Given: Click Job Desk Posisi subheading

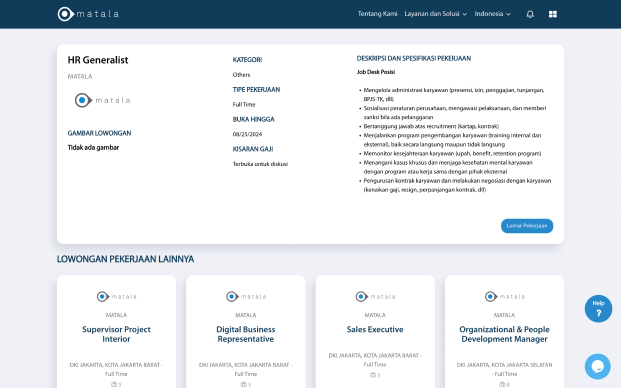Looking at the screenshot, I should pos(376,72).
